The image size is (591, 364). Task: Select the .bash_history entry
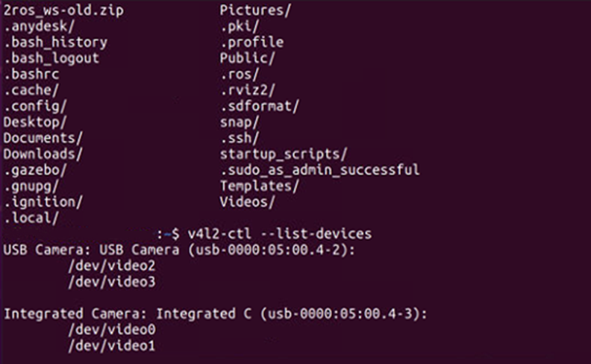click(56, 43)
